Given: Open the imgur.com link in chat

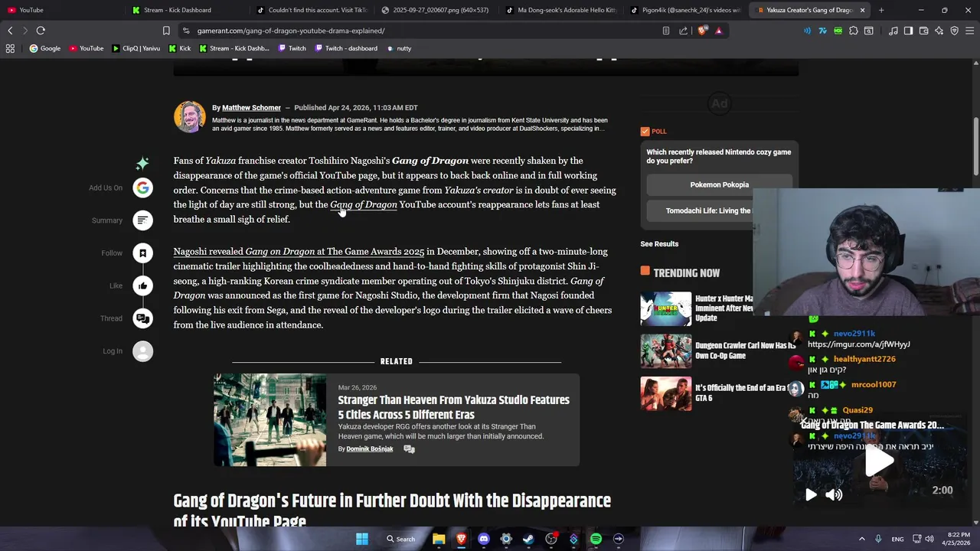Looking at the screenshot, I should tap(858, 344).
